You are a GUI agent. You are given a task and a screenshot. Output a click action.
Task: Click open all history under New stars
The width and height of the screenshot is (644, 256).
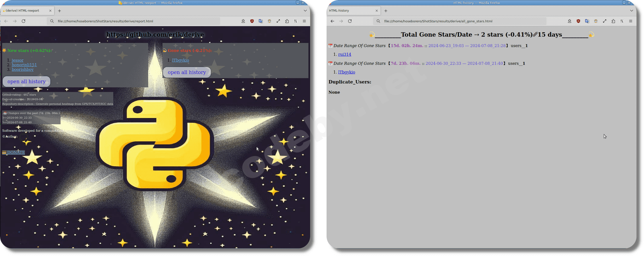pos(27,81)
